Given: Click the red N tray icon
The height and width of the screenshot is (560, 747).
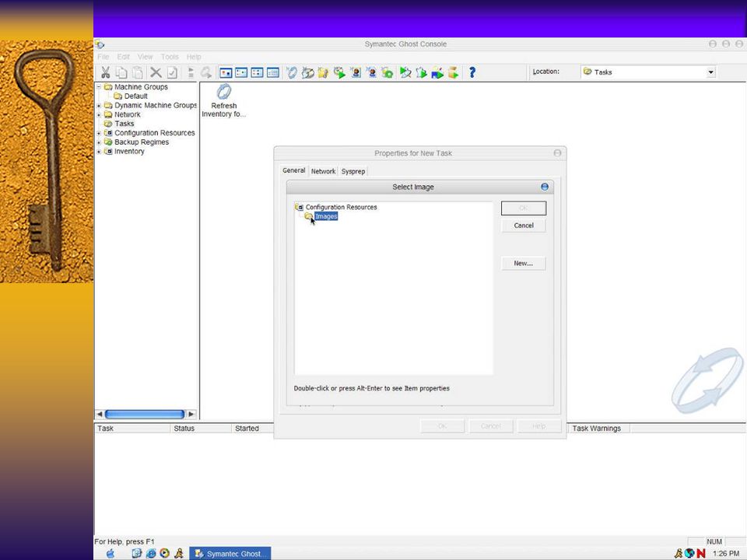Looking at the screenshot, I should (701, 553).
